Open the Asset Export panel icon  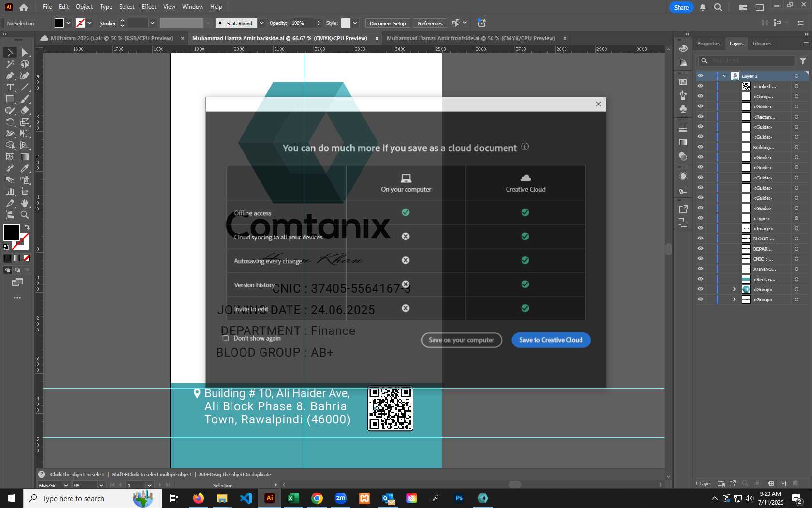click(683, 209)
